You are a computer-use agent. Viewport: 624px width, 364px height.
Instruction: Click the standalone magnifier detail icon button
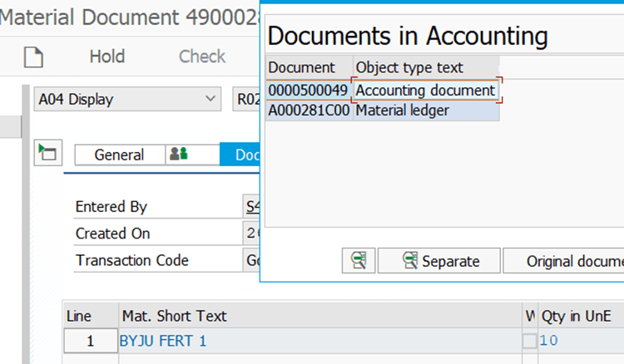(x=359, y=261)
